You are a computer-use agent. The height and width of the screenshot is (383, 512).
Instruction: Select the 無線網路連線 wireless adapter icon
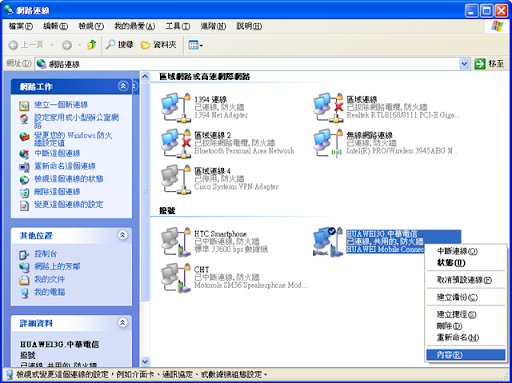click(x=328, y=143)
